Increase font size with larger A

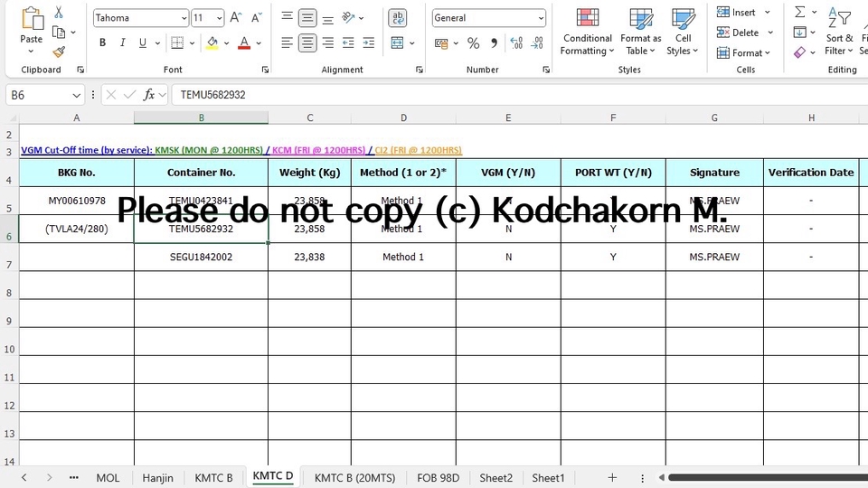pyautogui.click(x=235, y=18)
